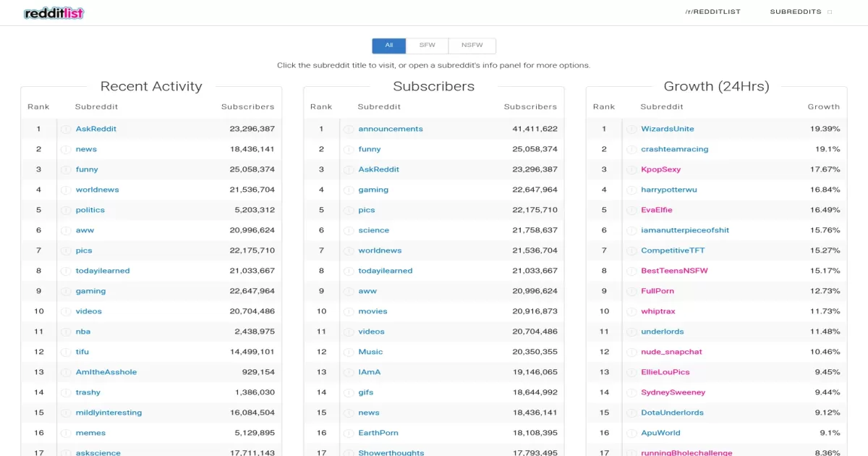Open info icon next to DotaUnderlords

[x=631, y=413]
